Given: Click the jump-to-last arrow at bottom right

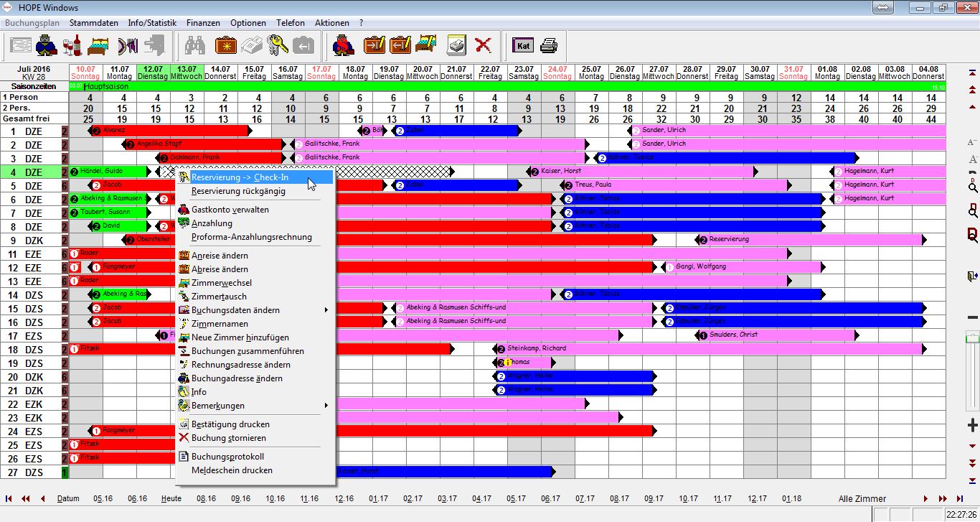Looking at the screenshot, I should coord(960,498).
